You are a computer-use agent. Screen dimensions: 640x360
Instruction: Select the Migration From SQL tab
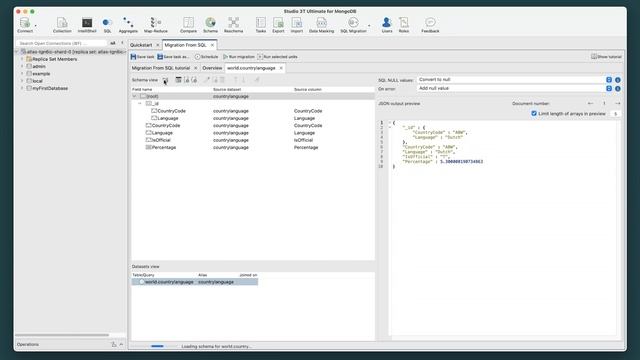point(185,45)
